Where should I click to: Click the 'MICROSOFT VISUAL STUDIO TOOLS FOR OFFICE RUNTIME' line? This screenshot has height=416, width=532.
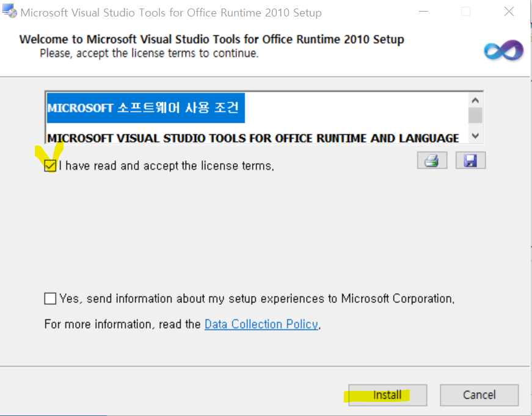[253, 138]
